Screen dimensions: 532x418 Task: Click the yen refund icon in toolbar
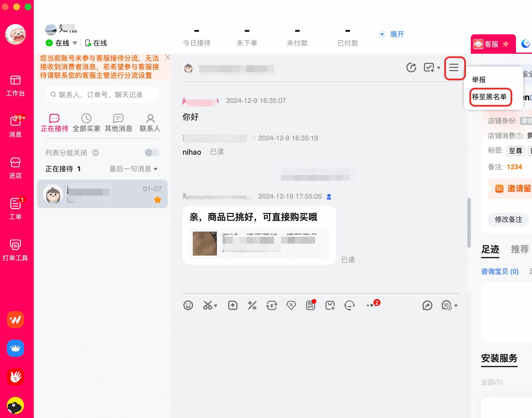pyautogui.click(x=272, y=305)
